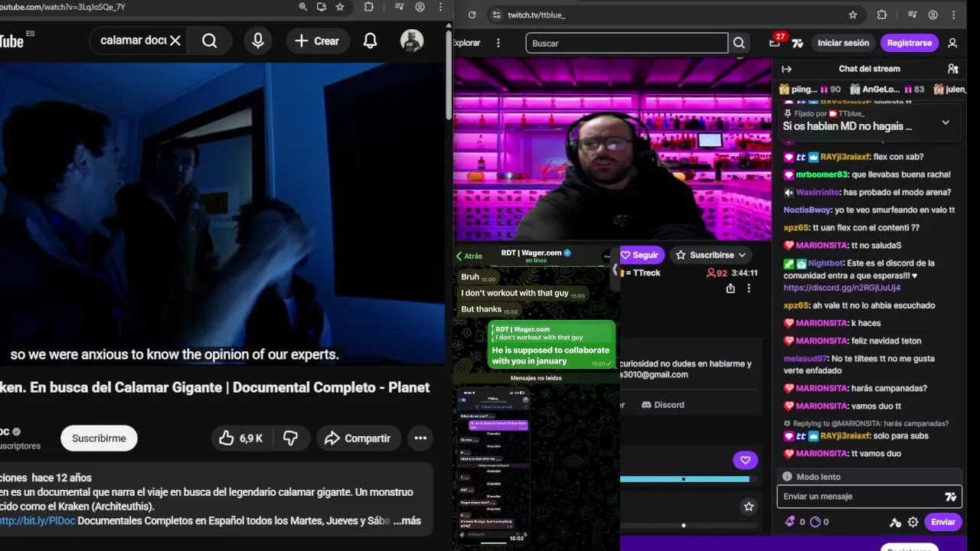Open chat settings gear
This screenshot has width=980, height=551.
tap(913, 522)
